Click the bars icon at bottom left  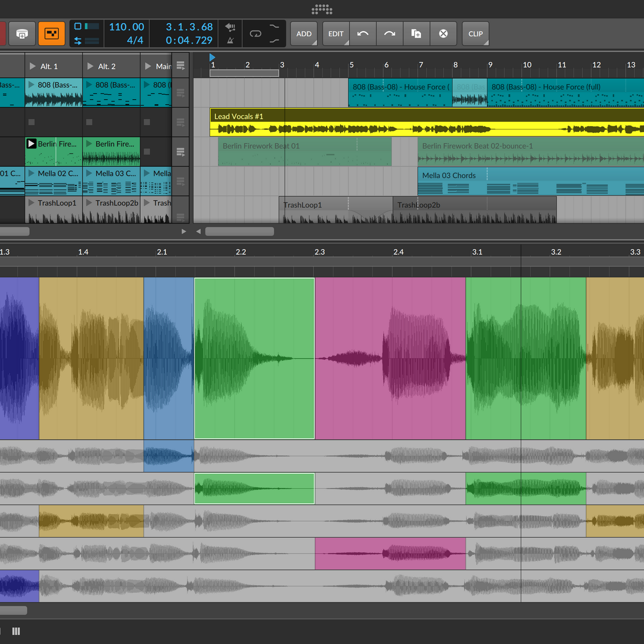16,631
